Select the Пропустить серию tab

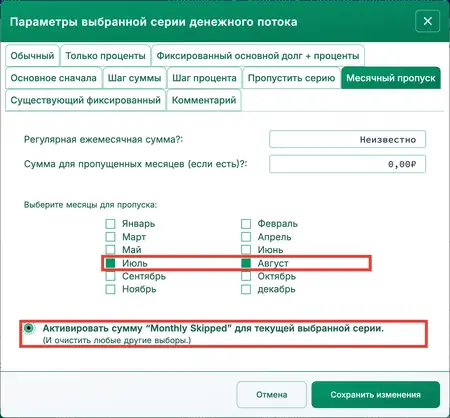pyautogui.click(x=291, y=78)
